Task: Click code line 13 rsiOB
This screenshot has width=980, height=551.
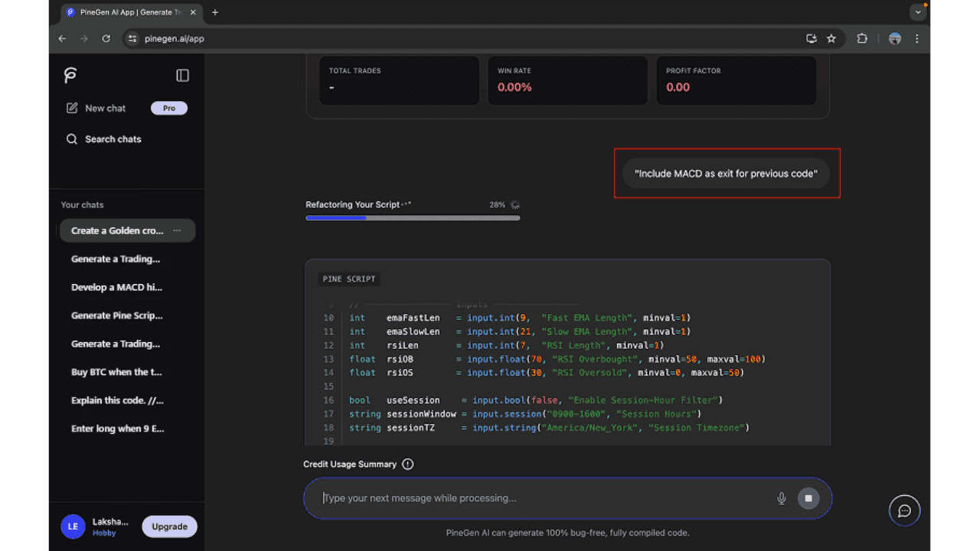Action: pos(557,359)
